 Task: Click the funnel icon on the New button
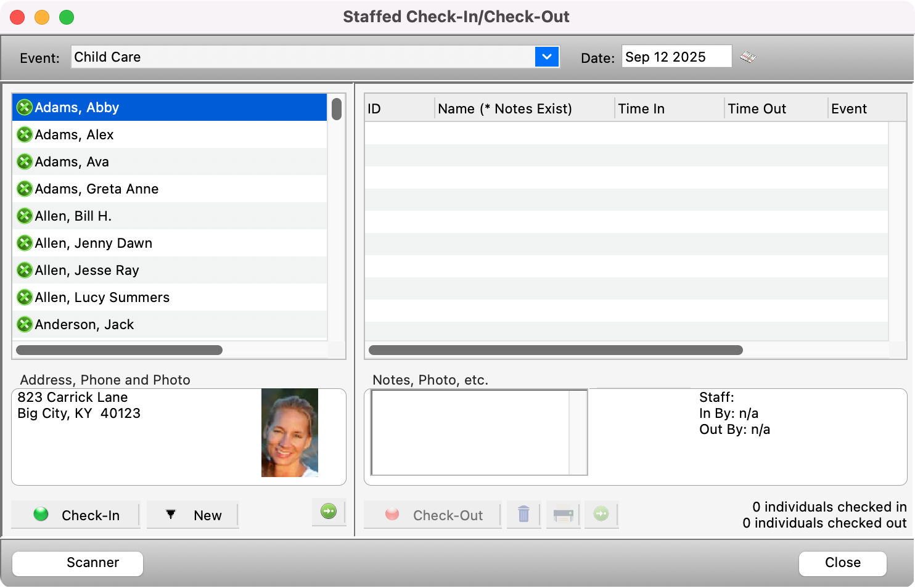[x=171, y=515]
